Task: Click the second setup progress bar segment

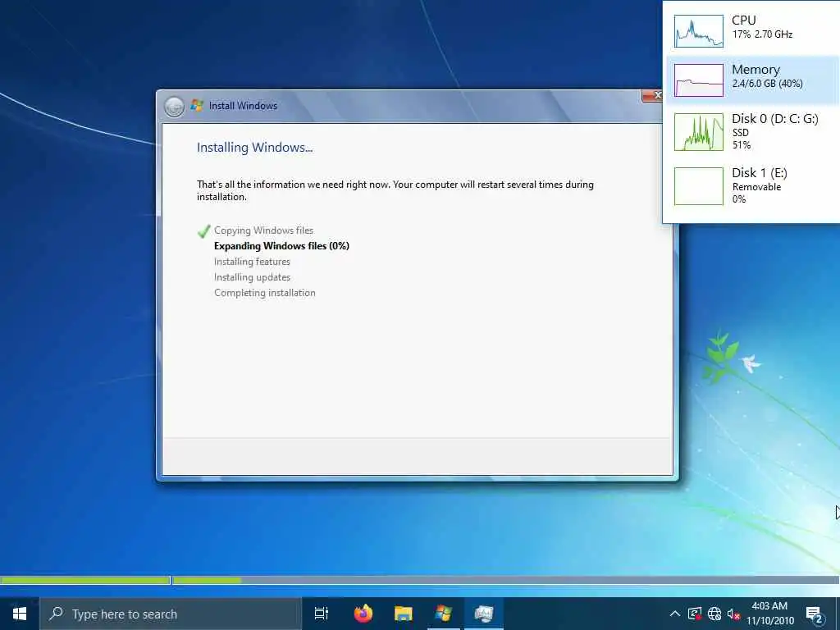Action: [x=505, y=580]
